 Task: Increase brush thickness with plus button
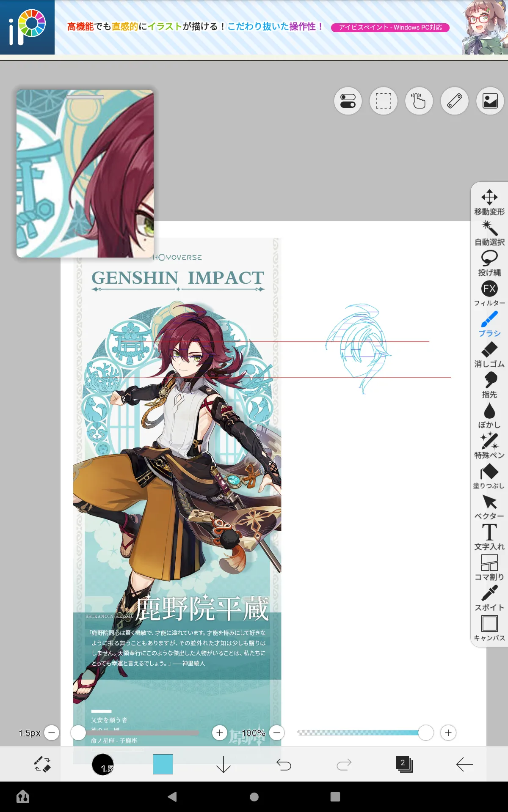coord(220,732)
